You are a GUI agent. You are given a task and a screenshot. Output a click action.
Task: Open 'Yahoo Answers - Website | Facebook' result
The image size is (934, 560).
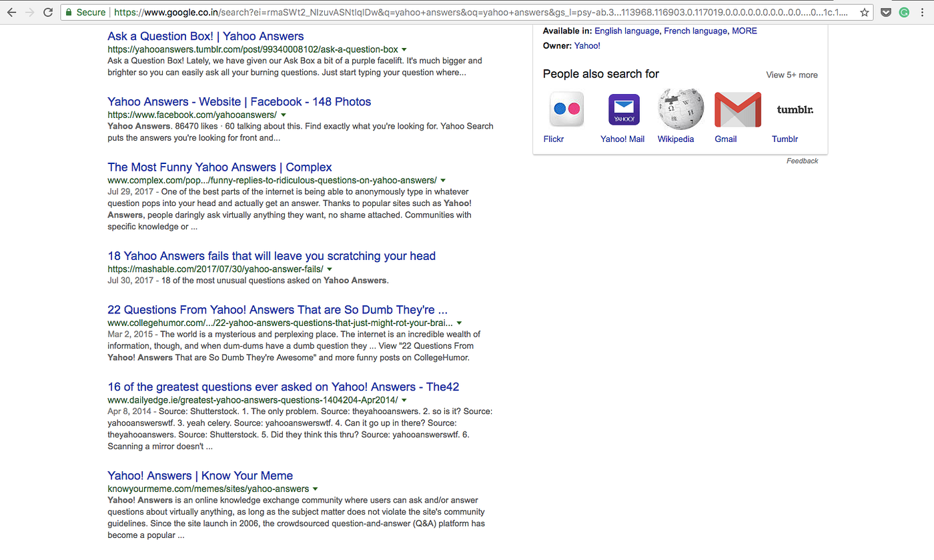click(x=239, y=101)
